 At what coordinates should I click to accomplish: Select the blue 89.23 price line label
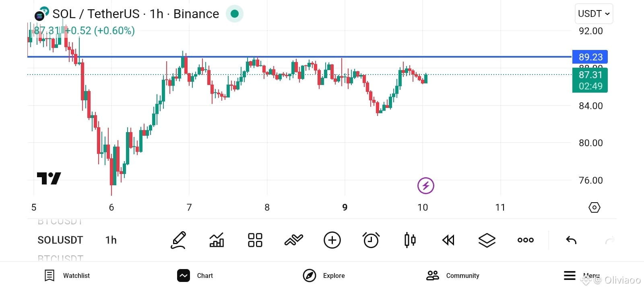590,57
